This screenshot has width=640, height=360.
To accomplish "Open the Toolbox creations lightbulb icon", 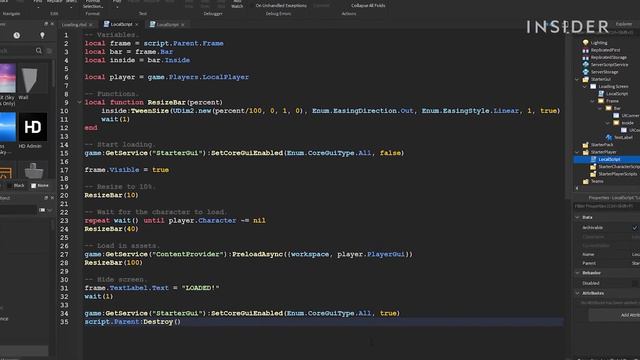I will pyautogui.click(x=42, y=36).
